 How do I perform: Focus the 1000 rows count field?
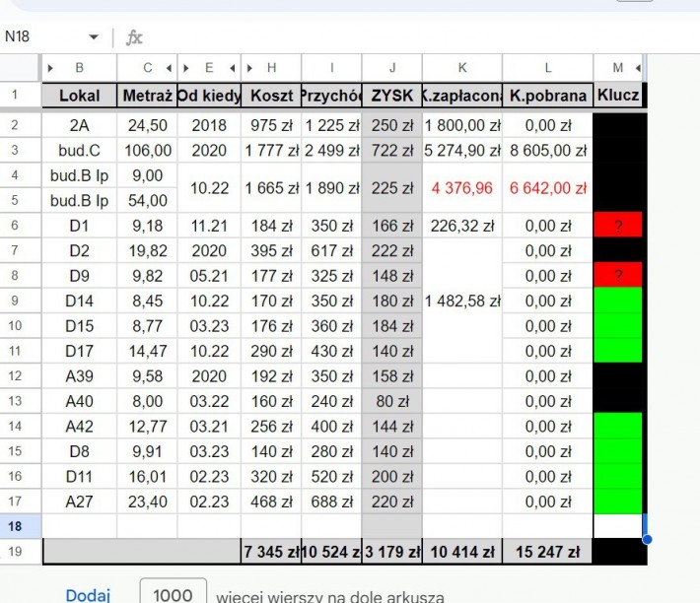(174, 594)
